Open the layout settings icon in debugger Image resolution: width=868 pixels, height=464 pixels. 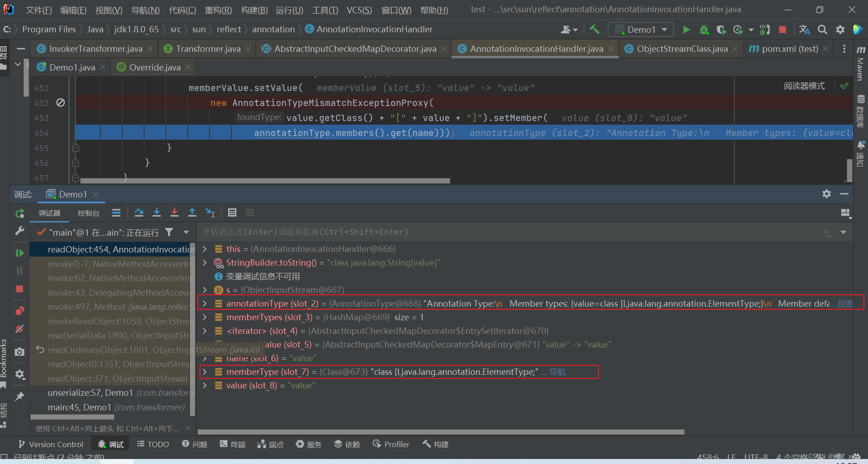coord(845,213)
